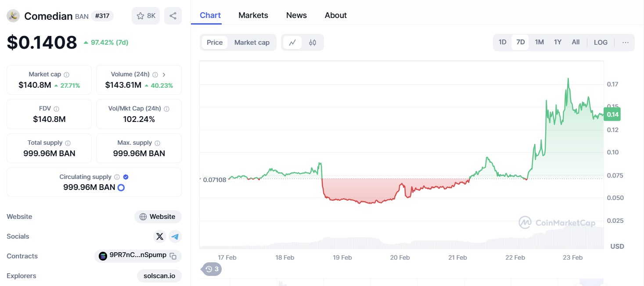Select the 1M time range
This screenshot has width=644, height=286.
(x=539, y=43)
